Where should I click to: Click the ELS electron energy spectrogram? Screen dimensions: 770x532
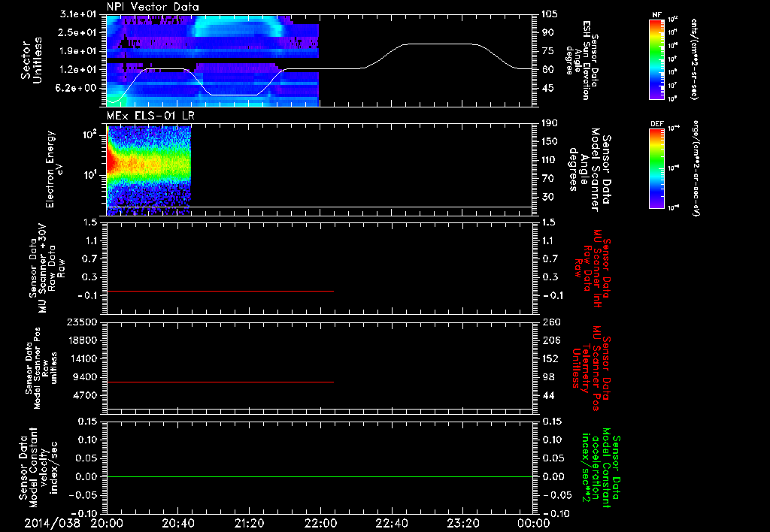point(149,171)
